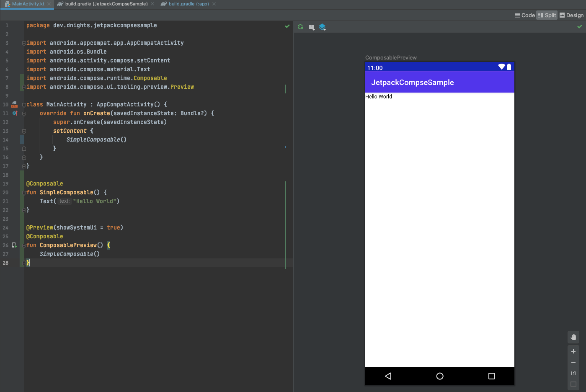The image size is (586, 392).
Task: Refresh the Compose preview
Action: [300, 27]
